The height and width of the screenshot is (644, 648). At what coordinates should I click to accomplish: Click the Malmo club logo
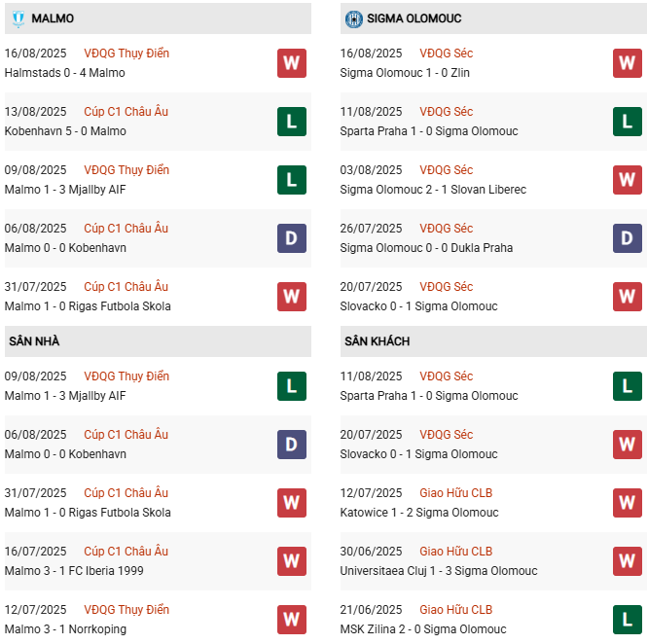pyautogui.click(x=18, y=18)
